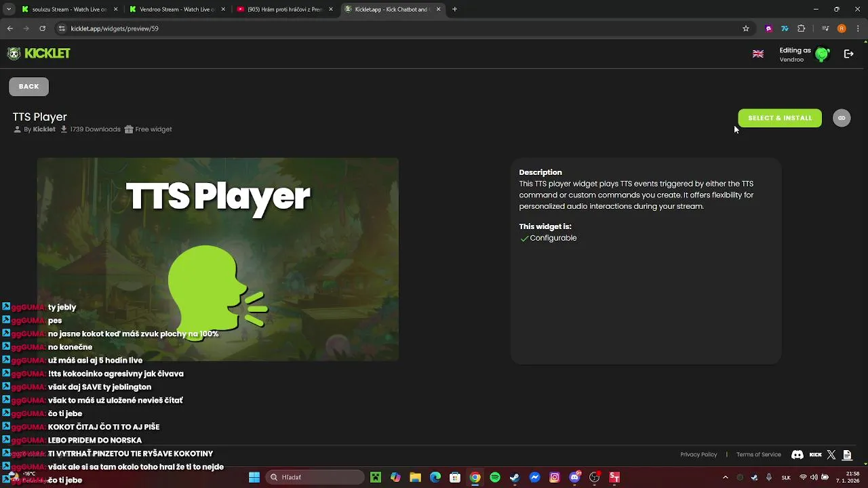Open Instagram from the taskbar

[x=555, y=477]
